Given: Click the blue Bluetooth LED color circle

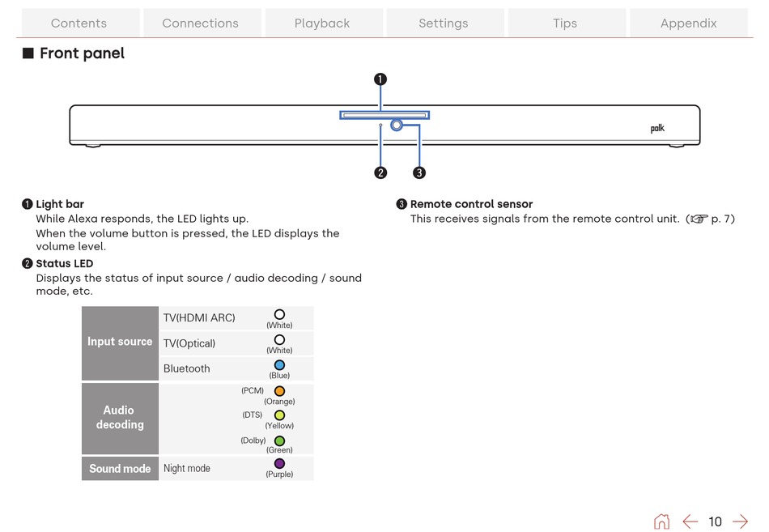Looking at the screenshot, I should [279, 365].
